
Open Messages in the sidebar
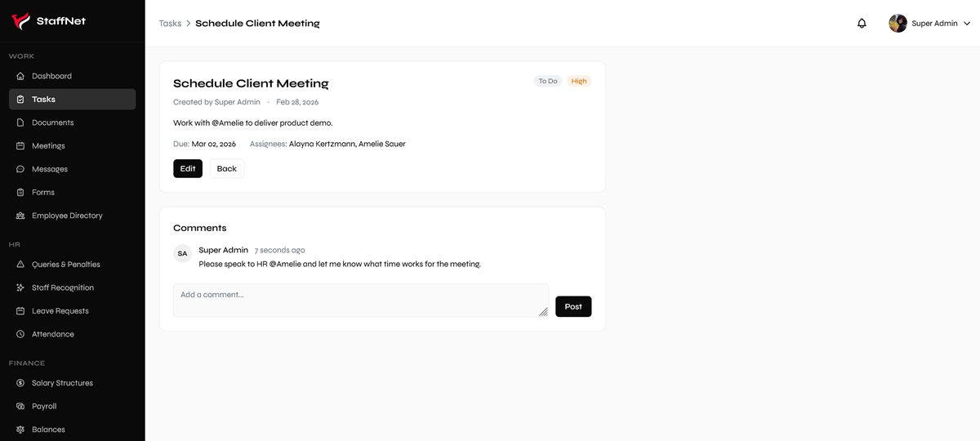73,169
